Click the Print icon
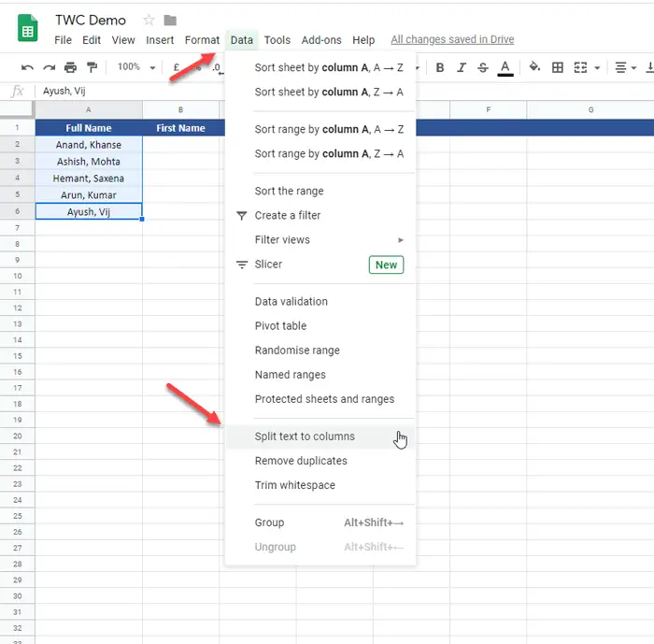The image size is (654, 644). click(70, 67)
